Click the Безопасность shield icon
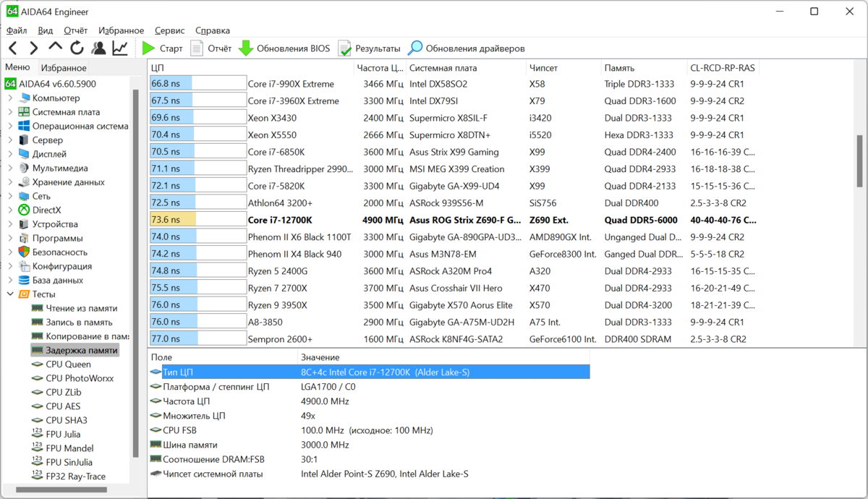The height and width of the screenshot is (499, 868). (25, 252)
